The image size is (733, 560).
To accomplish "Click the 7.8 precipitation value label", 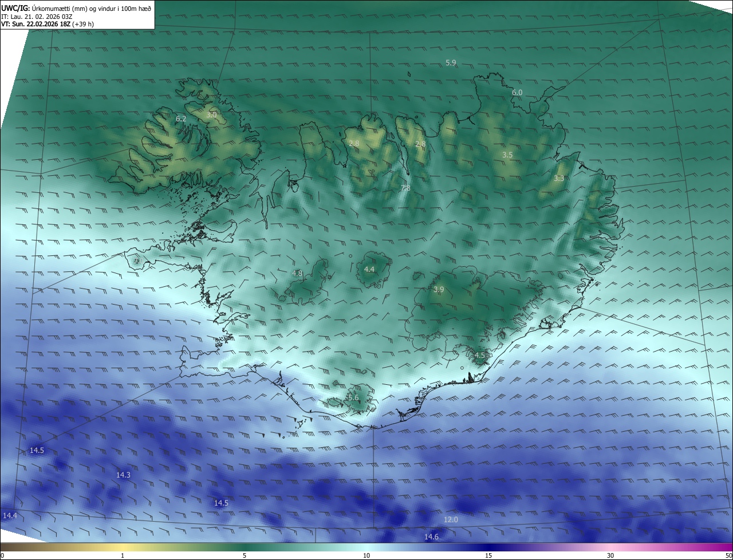I will [405, 188].
